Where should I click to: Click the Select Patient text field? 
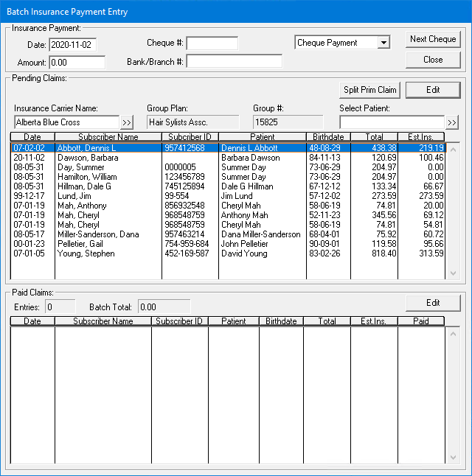tap(391, 122)
